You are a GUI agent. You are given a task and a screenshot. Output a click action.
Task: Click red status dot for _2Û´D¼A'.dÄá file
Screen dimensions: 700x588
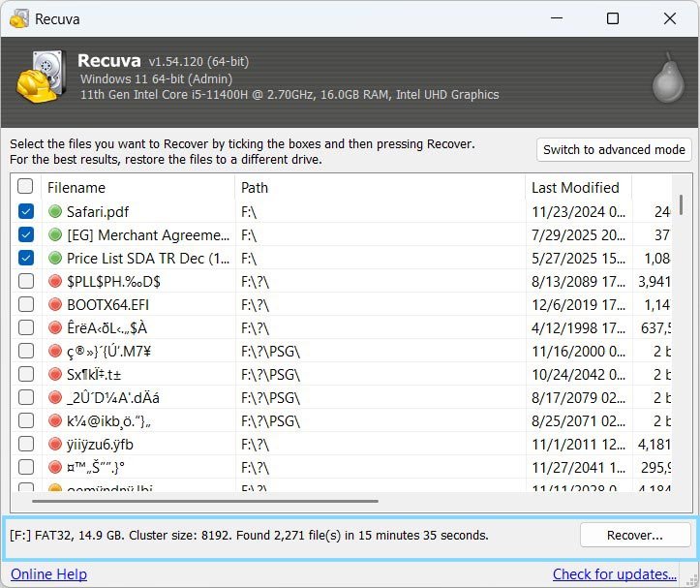pos(55,397)
